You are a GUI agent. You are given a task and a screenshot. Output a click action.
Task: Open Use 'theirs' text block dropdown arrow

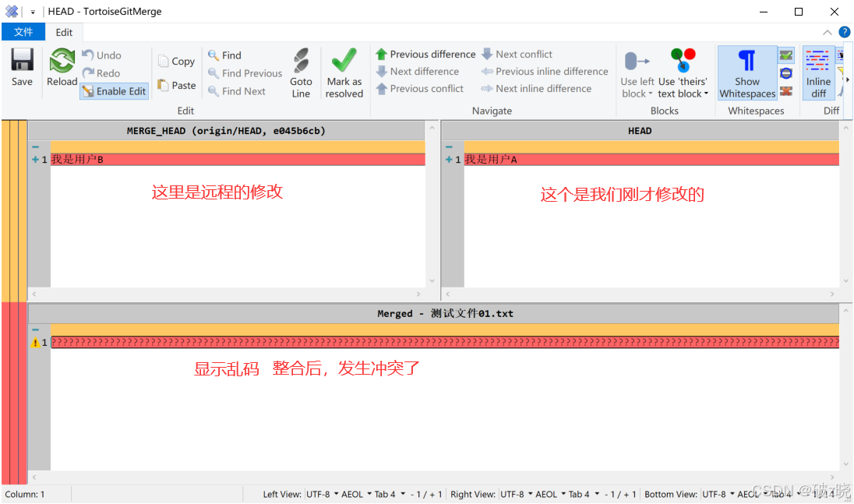707,93
